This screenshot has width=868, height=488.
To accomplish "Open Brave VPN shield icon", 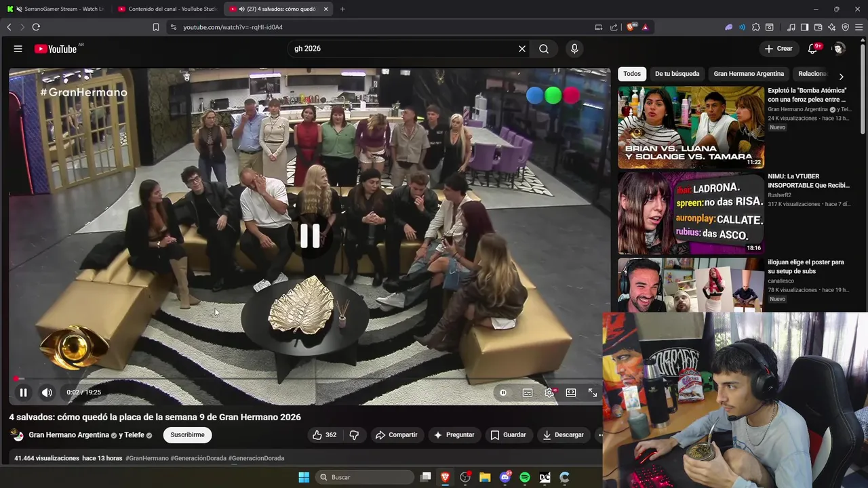I will pos(845,27).
